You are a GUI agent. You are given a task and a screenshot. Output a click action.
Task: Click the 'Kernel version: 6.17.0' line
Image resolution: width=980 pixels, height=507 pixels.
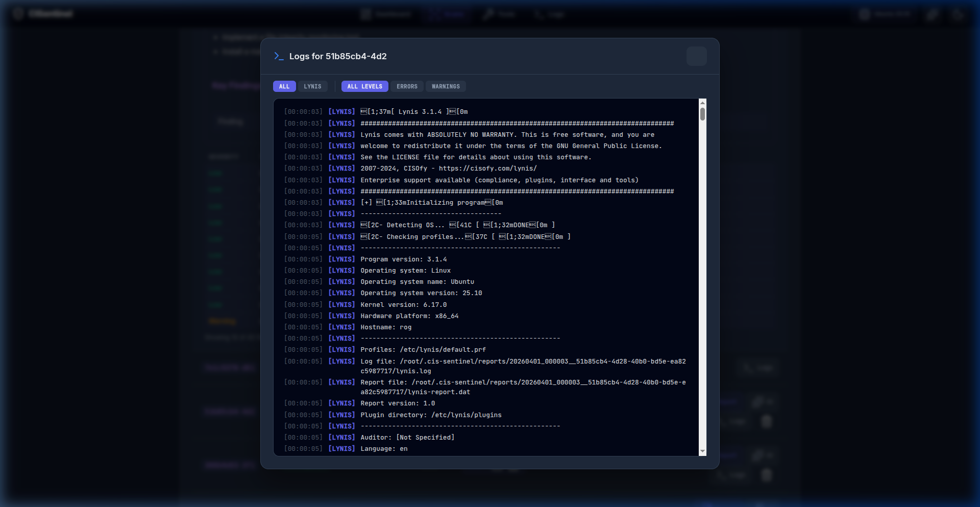[487, 305]
